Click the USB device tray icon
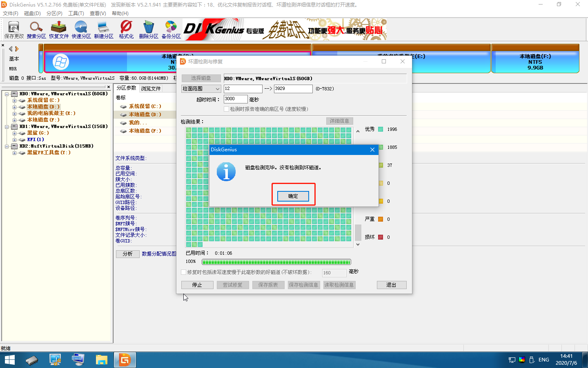 pyautogui.click(x=532, y=360)
